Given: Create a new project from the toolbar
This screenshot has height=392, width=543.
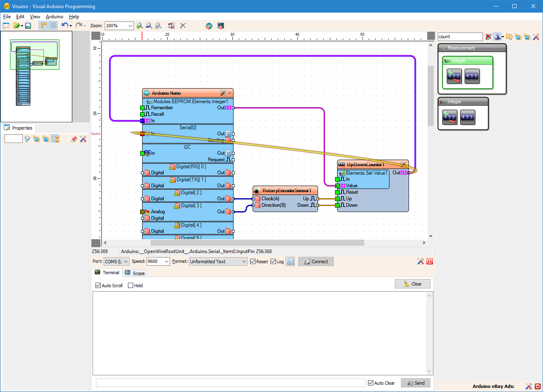Looking at the screenshot, I should 6,26.
